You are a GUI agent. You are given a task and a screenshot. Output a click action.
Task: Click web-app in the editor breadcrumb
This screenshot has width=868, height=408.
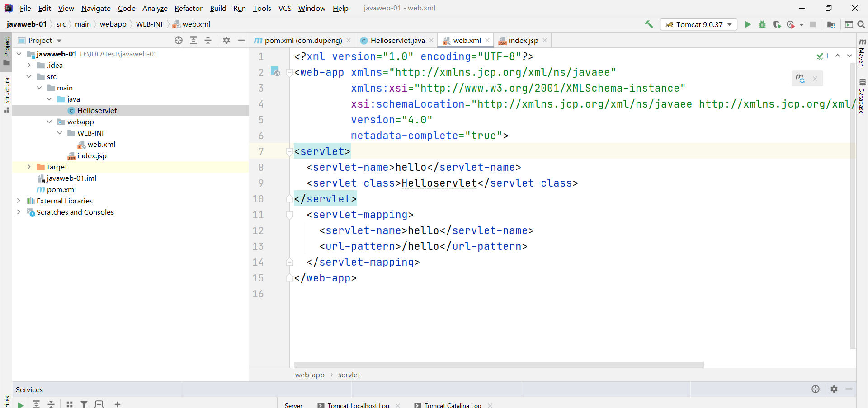(x=310, y=375)
